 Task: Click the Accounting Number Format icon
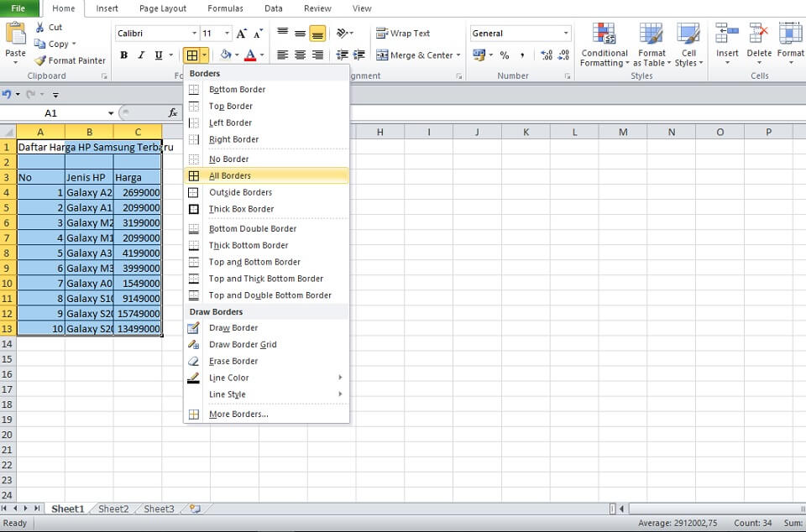(479, 55)
